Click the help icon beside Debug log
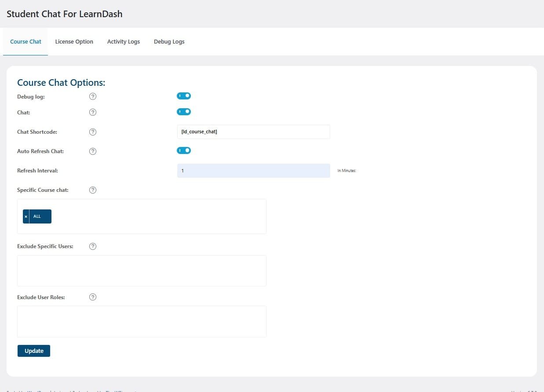The image size is (544, 392). (x=93, y=96)
